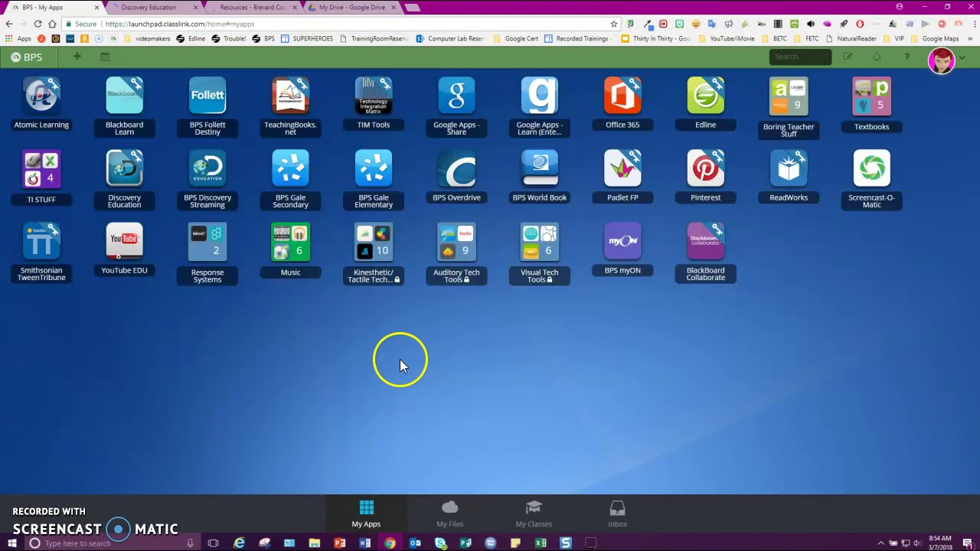Open the user profile avatar menu
The height and width of the screenshot is (551, 980).
point(941,60)
